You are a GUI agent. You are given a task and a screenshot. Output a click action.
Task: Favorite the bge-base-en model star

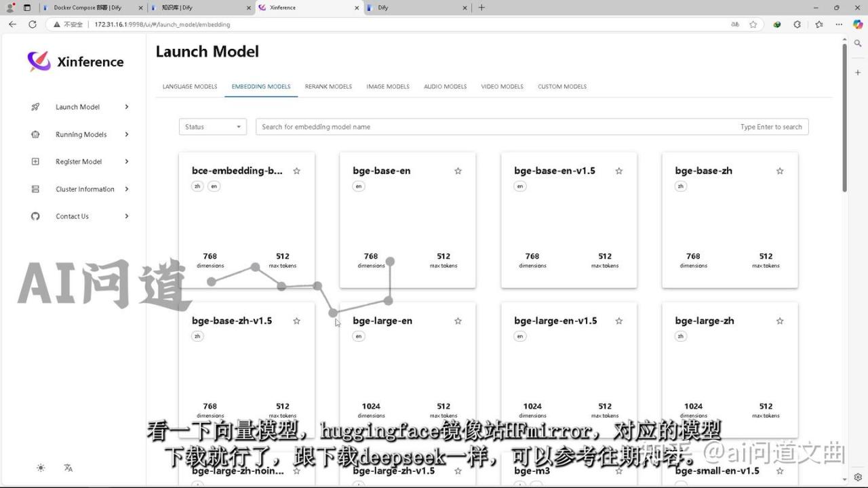(x=458, y=171)
